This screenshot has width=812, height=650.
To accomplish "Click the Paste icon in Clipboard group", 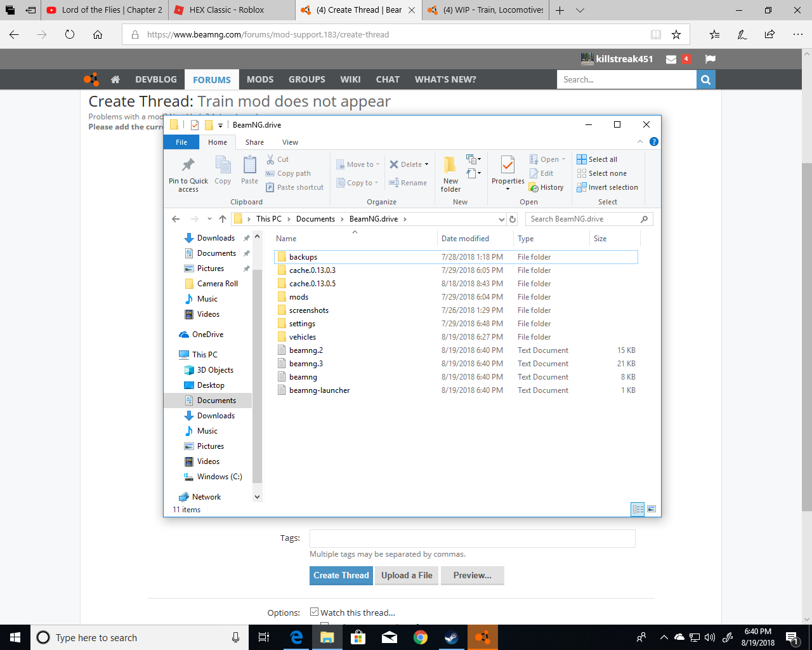I will [250, 170].
